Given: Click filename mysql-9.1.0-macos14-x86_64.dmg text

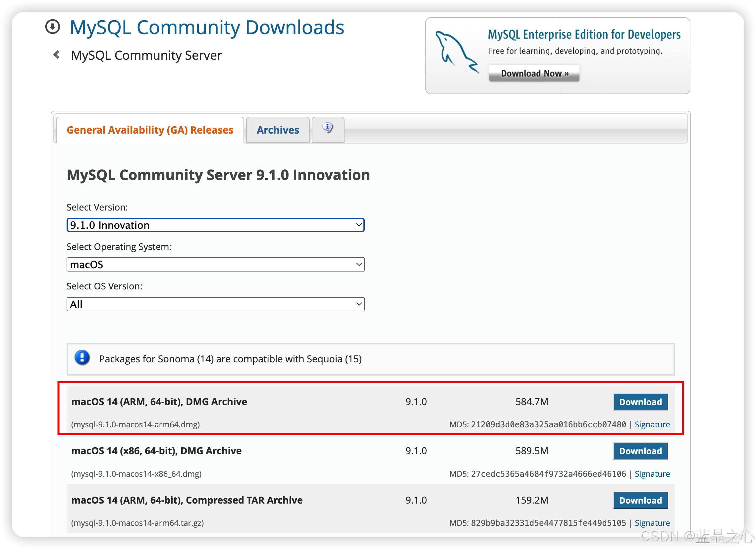Looking at the screenshot, I should (x=136, y=474).
